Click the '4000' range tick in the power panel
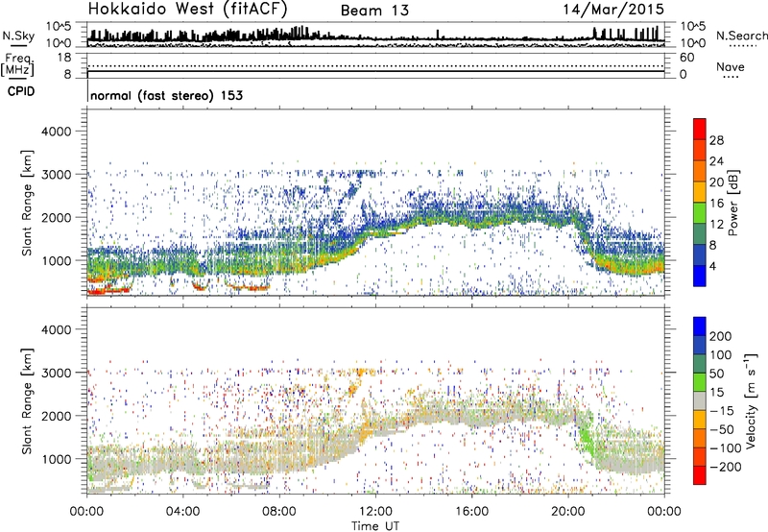Screen dimensions: 768x532 click(56, 132)
